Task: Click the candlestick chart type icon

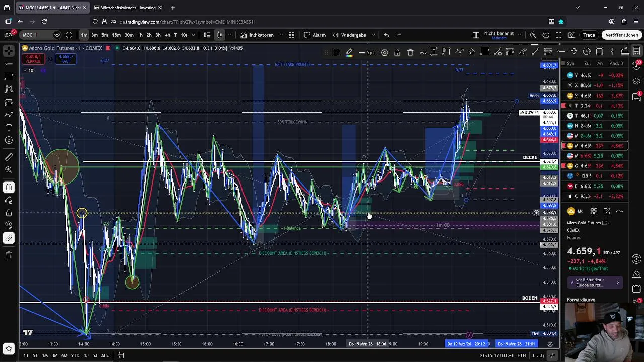Action: point(220,35)
